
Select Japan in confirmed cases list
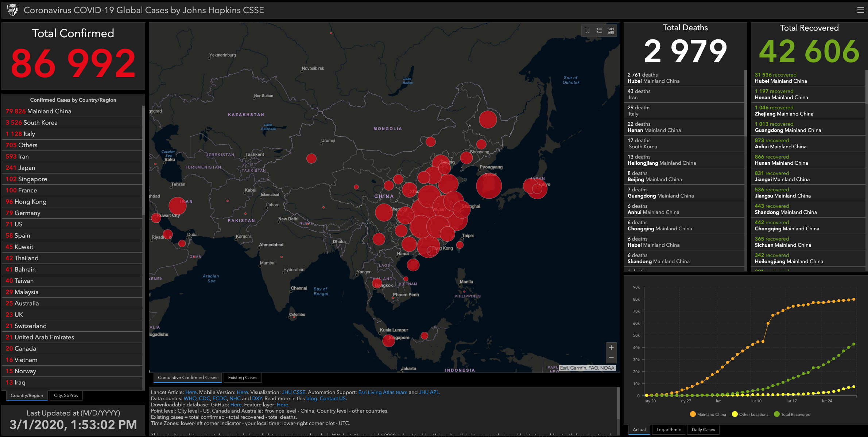click(72, 168)
